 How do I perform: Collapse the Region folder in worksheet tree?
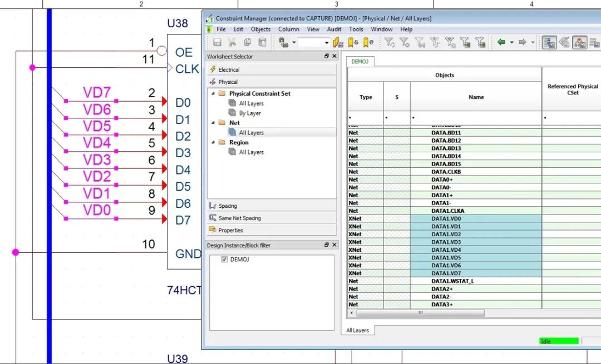pyautogui.click(x=213, y=142)
